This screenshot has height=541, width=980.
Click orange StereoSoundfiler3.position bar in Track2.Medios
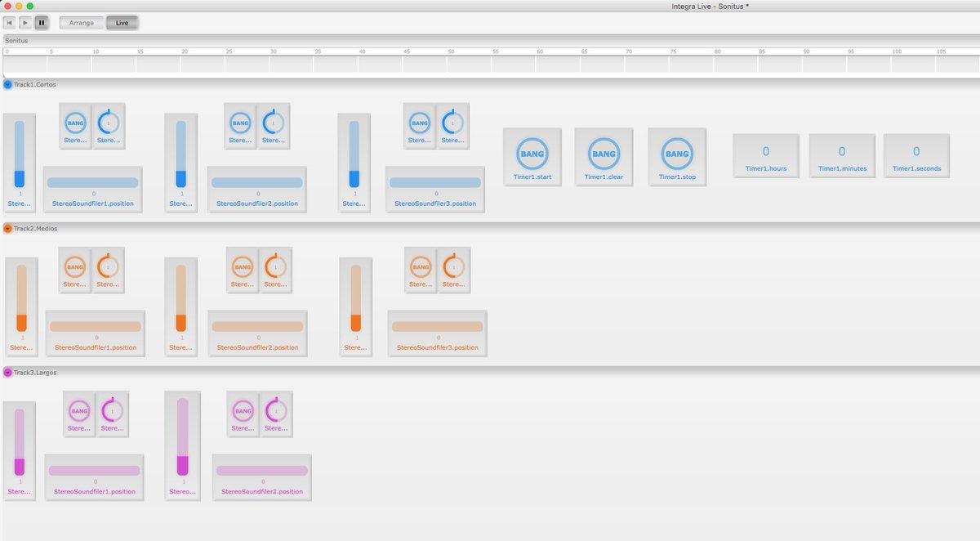tap(437, 326)
